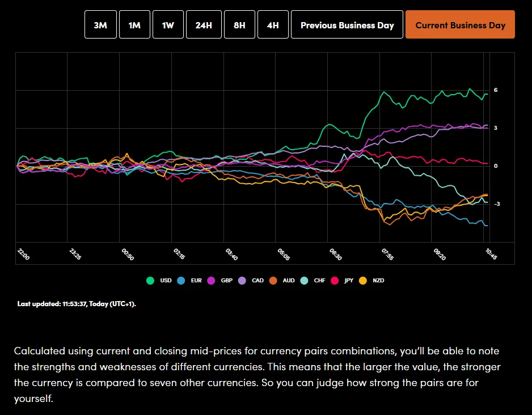532x415 pixels.
Task: Open Previous Business Day view
Action: [347, 25]
